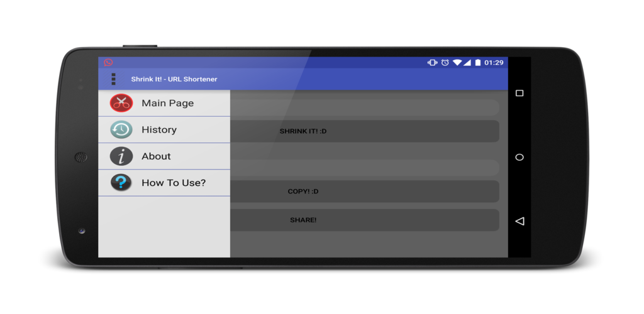This screenshot has height=314, width=644.
Task: Tap the SHRINK IT! :D button
Action: (x=364, y=131)
